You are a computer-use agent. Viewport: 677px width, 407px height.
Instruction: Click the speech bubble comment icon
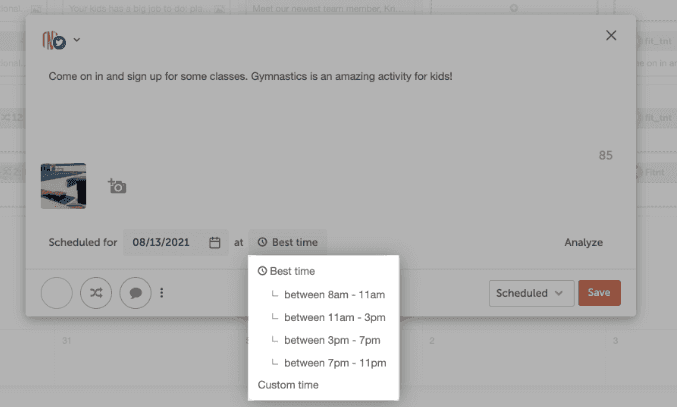135,293
